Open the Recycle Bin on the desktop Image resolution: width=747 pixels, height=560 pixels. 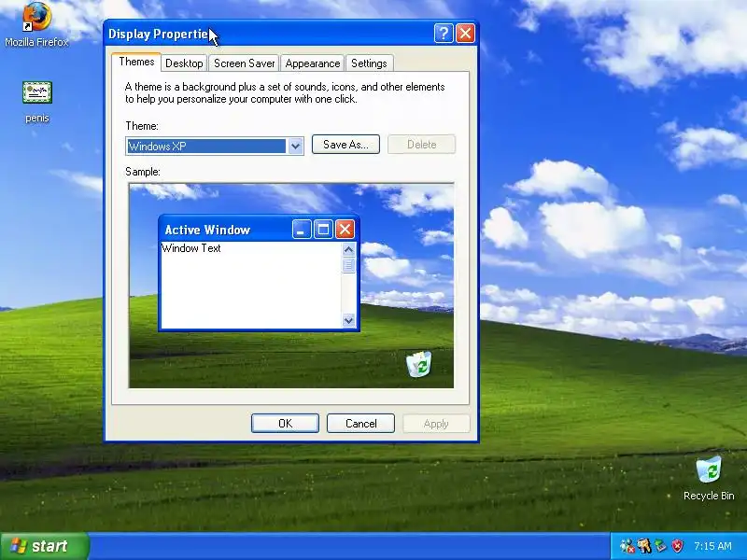click(x=709, y=478)
